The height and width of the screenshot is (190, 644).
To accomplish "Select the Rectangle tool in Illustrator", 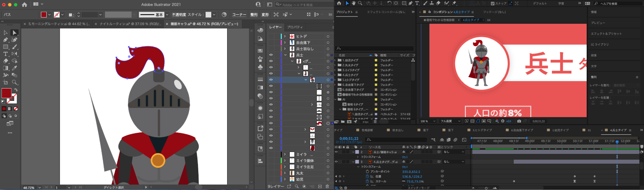I will tap(6, 47).
